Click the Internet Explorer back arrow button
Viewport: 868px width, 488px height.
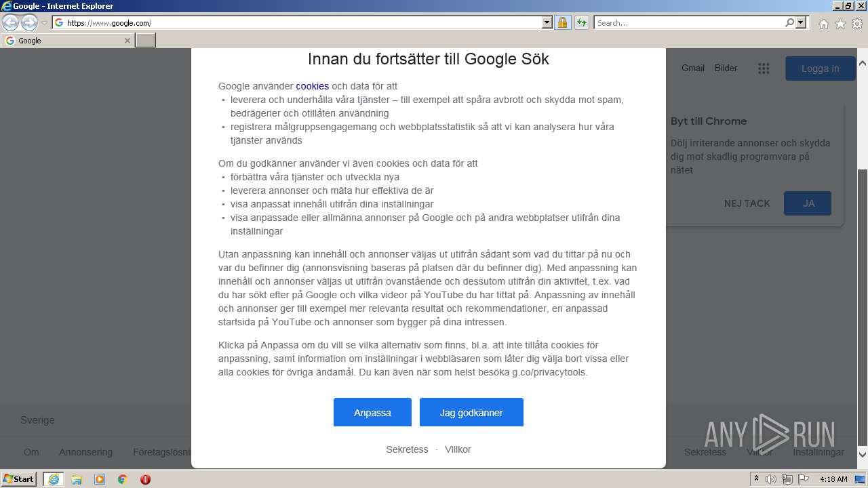10,23
